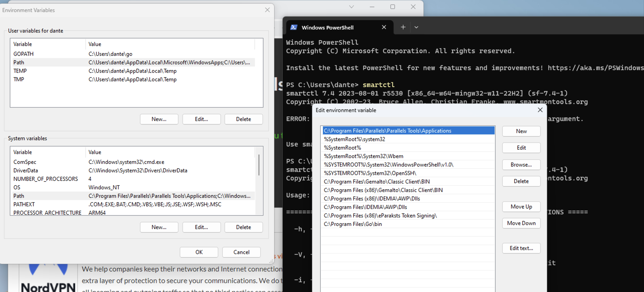Select %SystemRoot%\system32 path entry
This screenshot has height=292, width=644.
point(408,139)
